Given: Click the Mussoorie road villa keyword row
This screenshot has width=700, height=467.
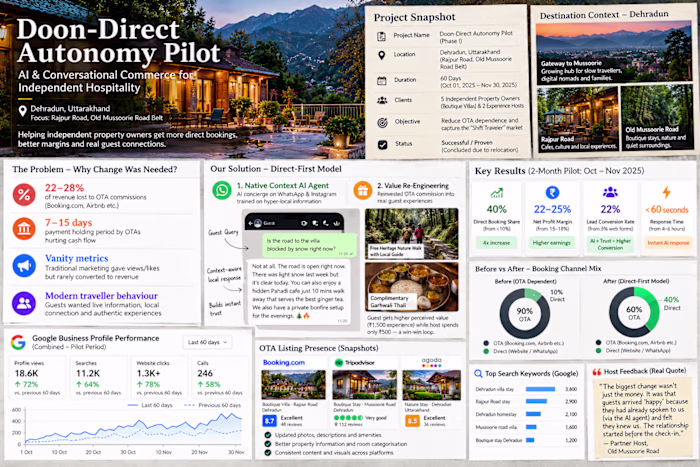Looking at the screenshot, I should (526, 427).
